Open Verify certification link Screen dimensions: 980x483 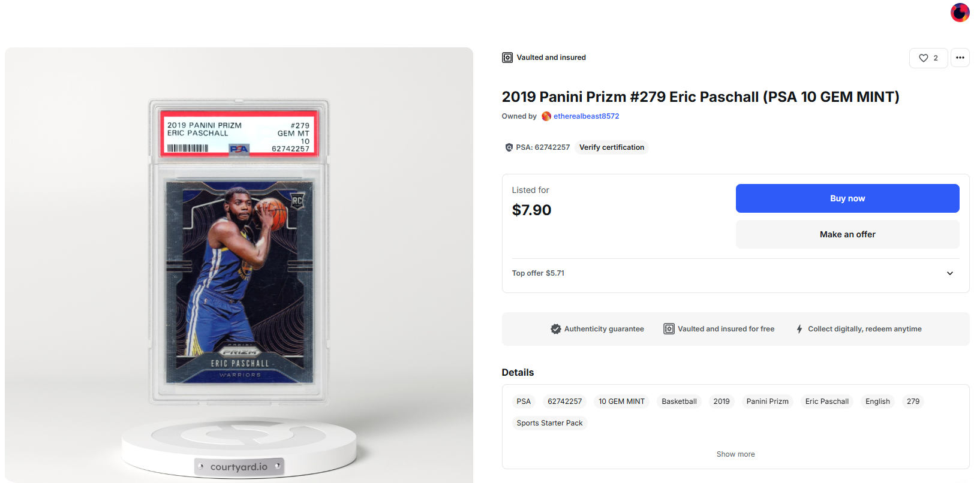(x=612, y=147)
